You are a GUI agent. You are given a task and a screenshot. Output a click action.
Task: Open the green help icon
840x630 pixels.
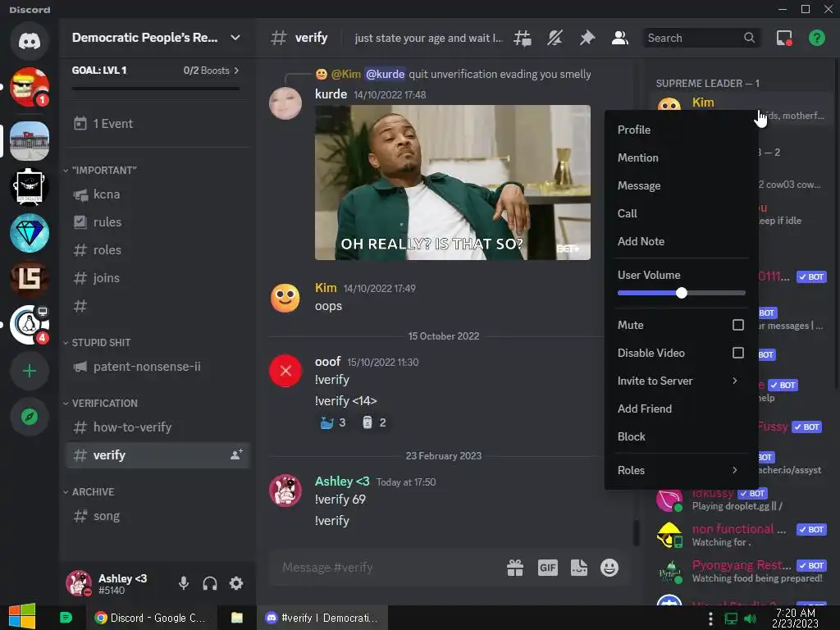[816, 38]
